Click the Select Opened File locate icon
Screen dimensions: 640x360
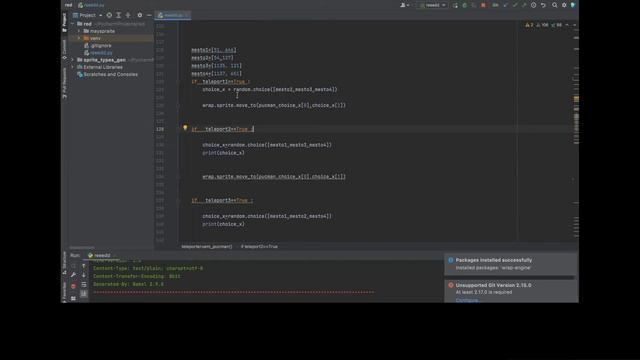109,15
